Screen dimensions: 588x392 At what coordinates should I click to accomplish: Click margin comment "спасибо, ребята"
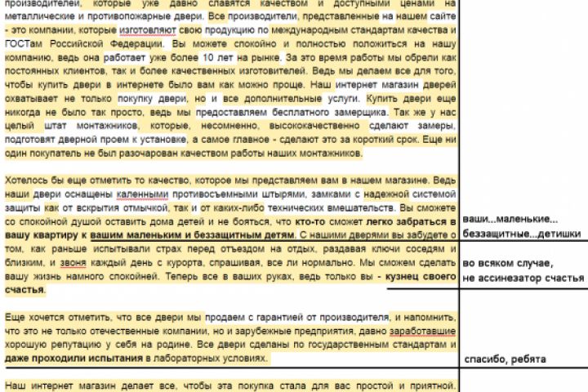click(x=506, y=359)
